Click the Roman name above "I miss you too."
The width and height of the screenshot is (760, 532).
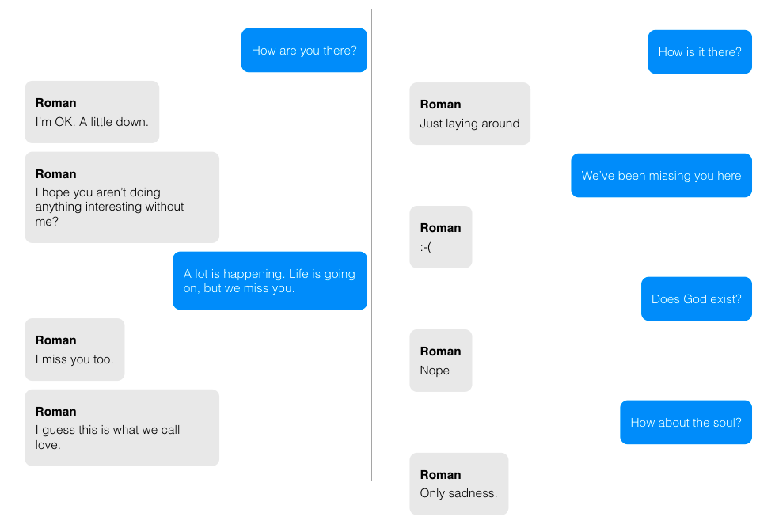tap(56, 340)
